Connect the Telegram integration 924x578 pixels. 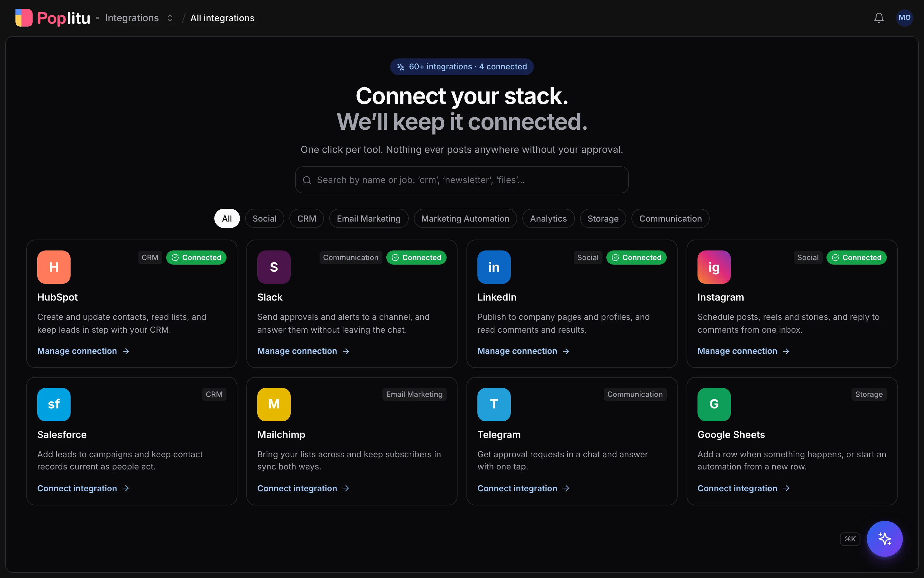pyautogui.click(x=523, y=488)
